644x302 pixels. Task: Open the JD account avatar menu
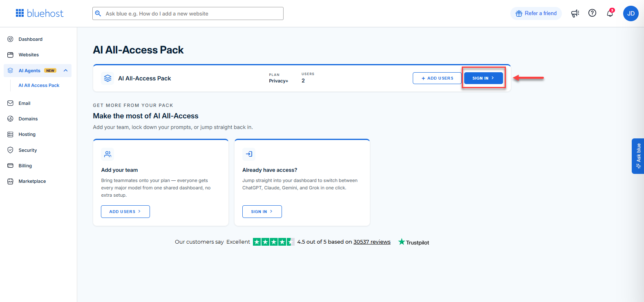click(631, 13)
